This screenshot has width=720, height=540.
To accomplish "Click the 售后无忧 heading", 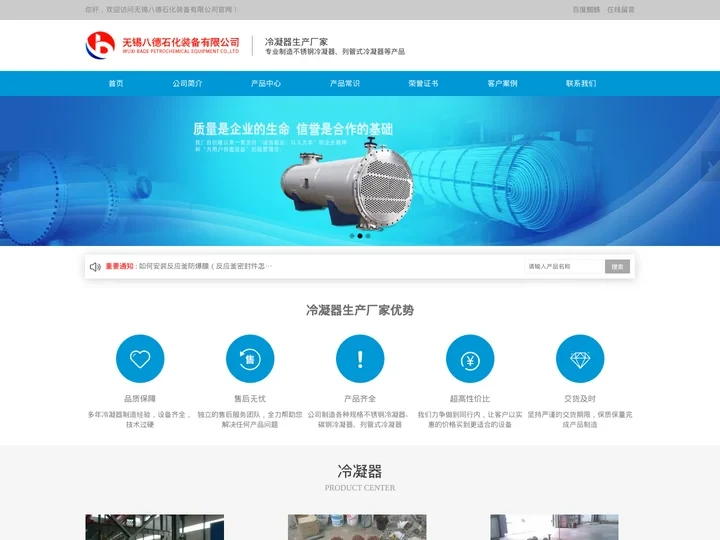I will (x=250, y=399).
